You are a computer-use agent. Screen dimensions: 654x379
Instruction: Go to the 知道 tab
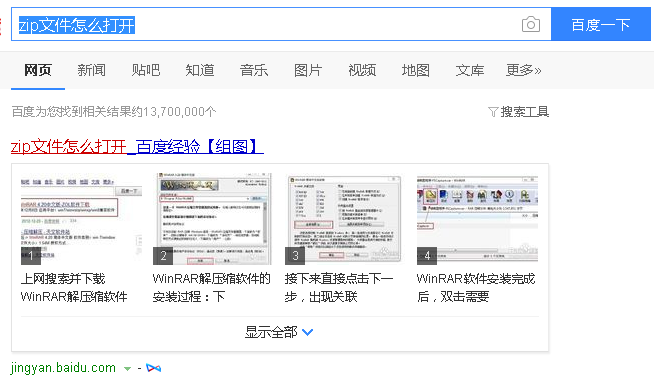[x=200, y=70]
